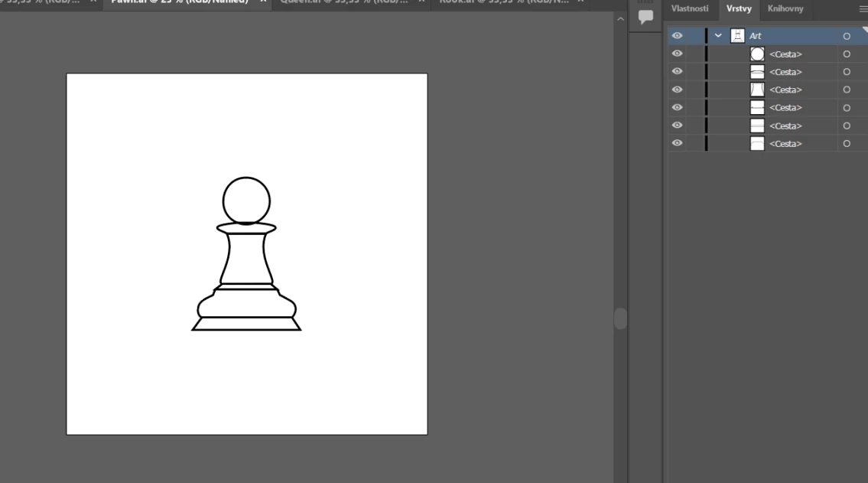Click the circle-shaped thumbnail of the first <Cesta>
868x483 pixels.
(757, 54)
